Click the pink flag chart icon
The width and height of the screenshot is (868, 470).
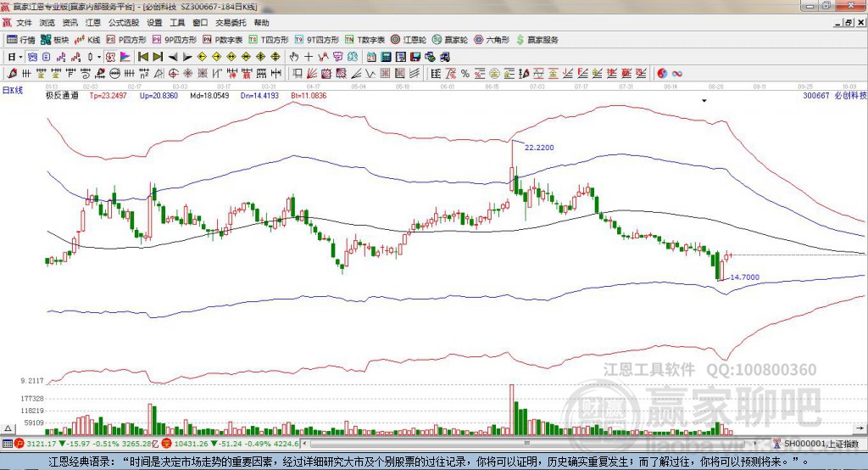click(125, 57)
